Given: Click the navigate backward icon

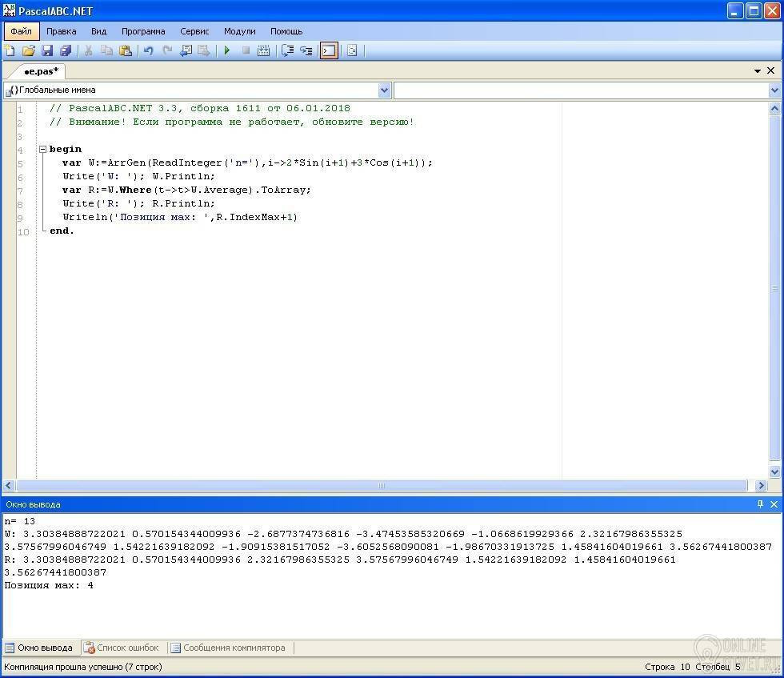Looking at the screenshot, I should pos(186,50).
